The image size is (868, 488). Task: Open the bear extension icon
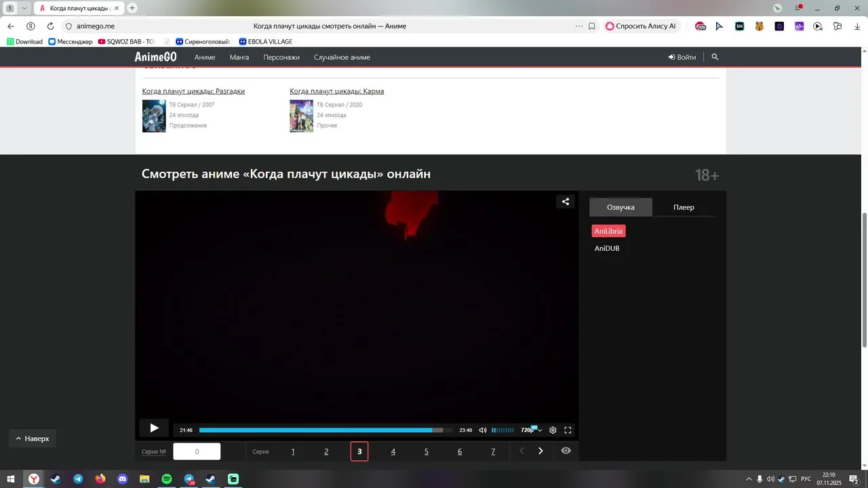coord(759,26)
